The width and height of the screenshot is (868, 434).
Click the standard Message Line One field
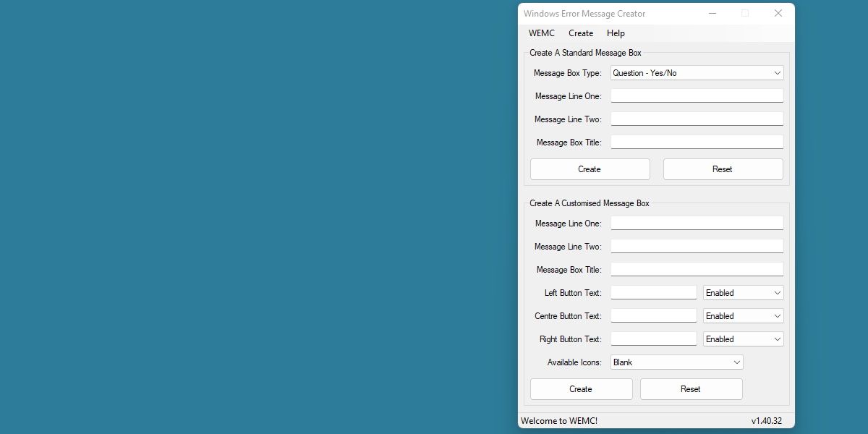click(696, 95)
